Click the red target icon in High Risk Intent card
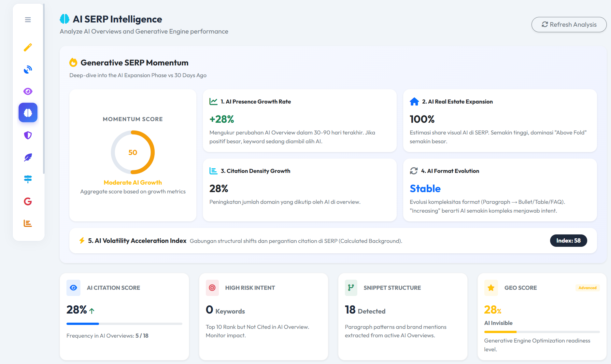The image size is (611, 364). (212, 288)
